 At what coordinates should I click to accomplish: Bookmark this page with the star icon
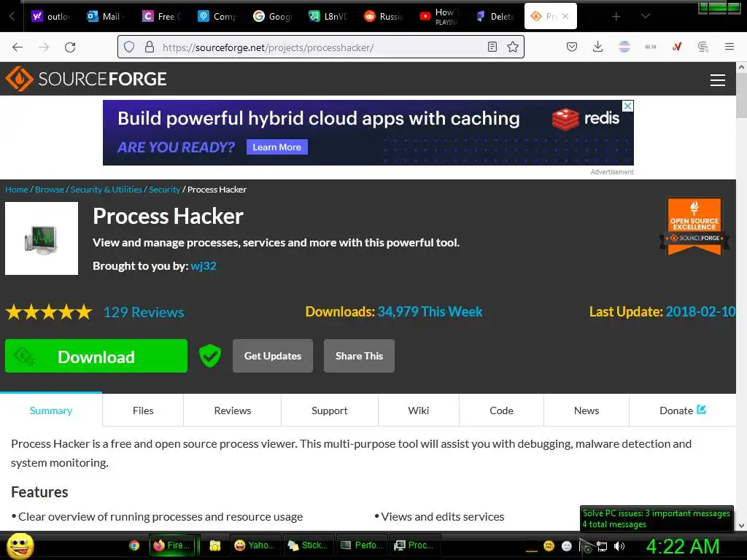pos(513,47)
